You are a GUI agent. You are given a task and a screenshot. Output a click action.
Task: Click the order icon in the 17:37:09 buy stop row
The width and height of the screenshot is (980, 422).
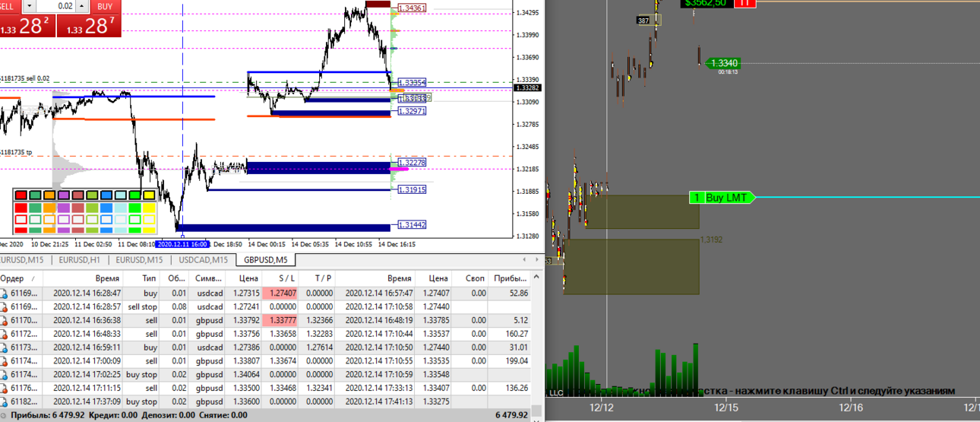coord(4,401)
